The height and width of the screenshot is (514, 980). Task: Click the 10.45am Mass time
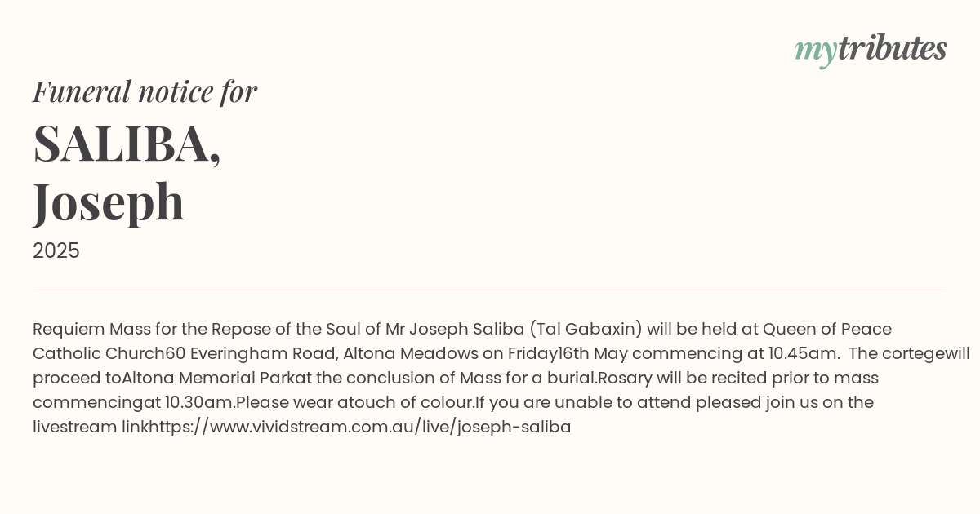(x=804, y=354)
